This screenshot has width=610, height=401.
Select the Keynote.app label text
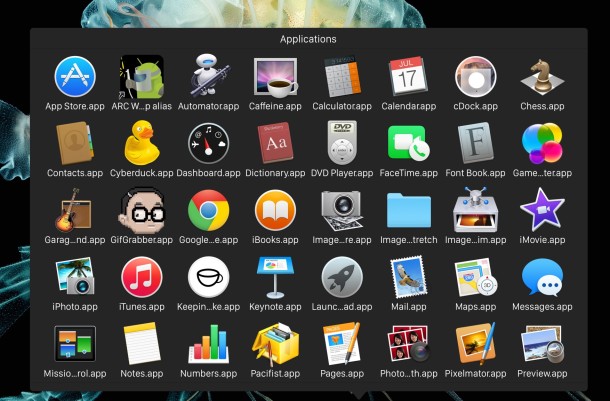tap(275, 306)
